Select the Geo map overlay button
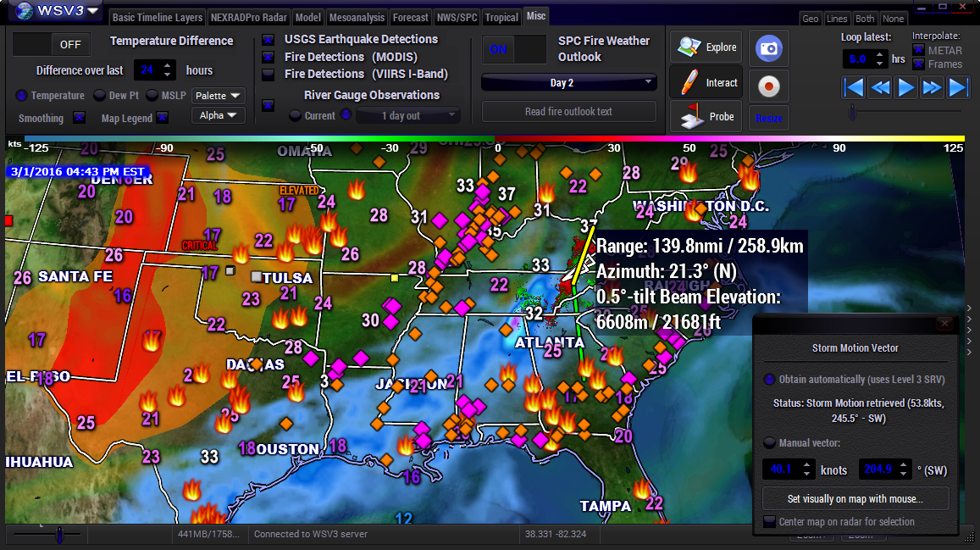 click(x=810, y=19)
